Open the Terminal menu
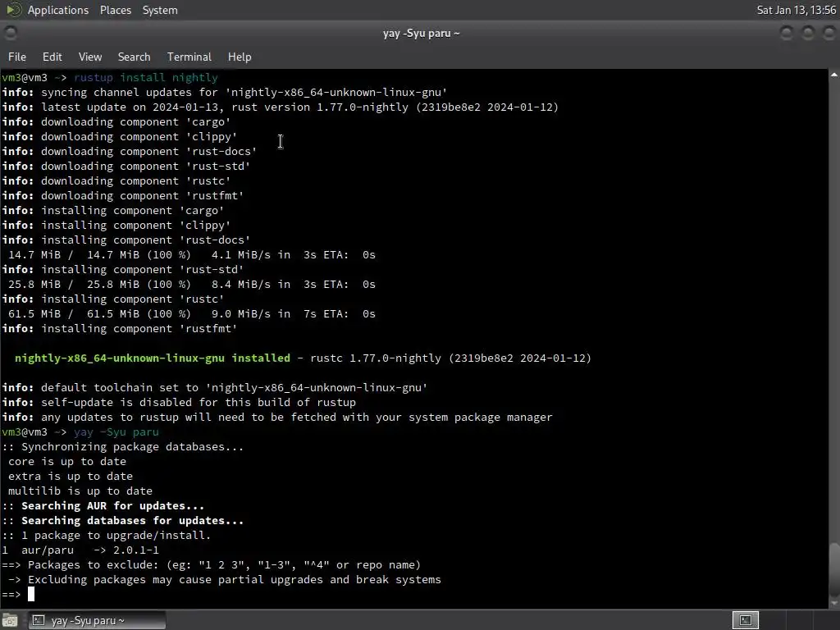The image size is (840, 630). point(189,57)
